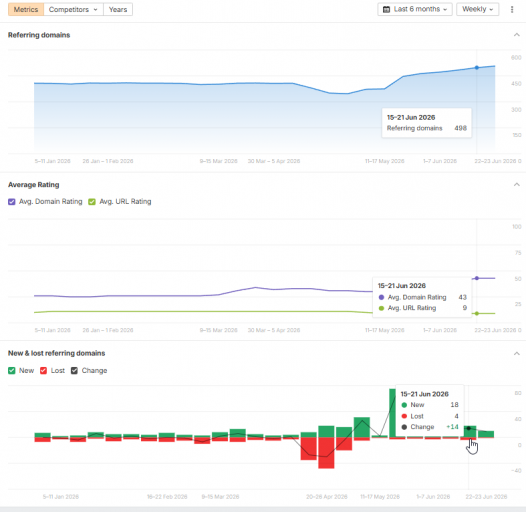This screenshot has width=526, height=512.
Task: Click the tallest green New domains bar
Action: [x=392, y=413]
